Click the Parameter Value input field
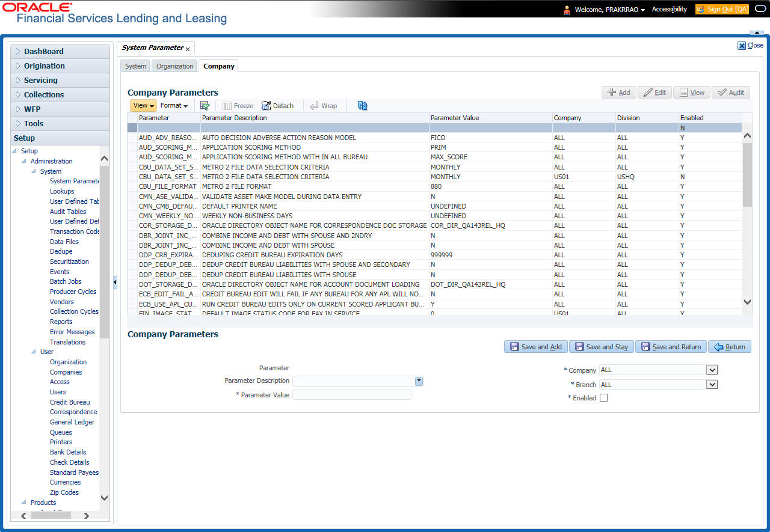 (352, 395)
